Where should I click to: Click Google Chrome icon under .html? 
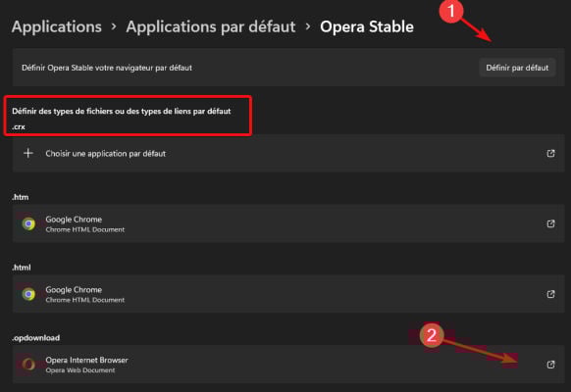[28, 294]
